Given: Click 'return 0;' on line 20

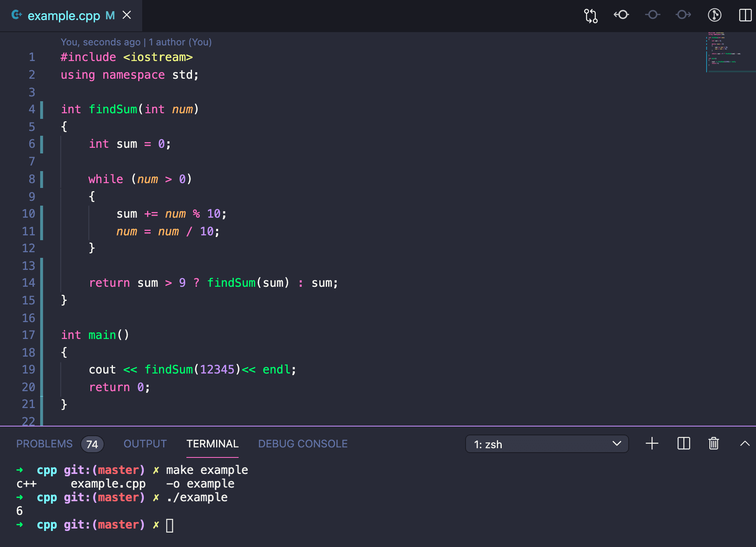Looking at the screenshot, I should (x=119, y=387).
